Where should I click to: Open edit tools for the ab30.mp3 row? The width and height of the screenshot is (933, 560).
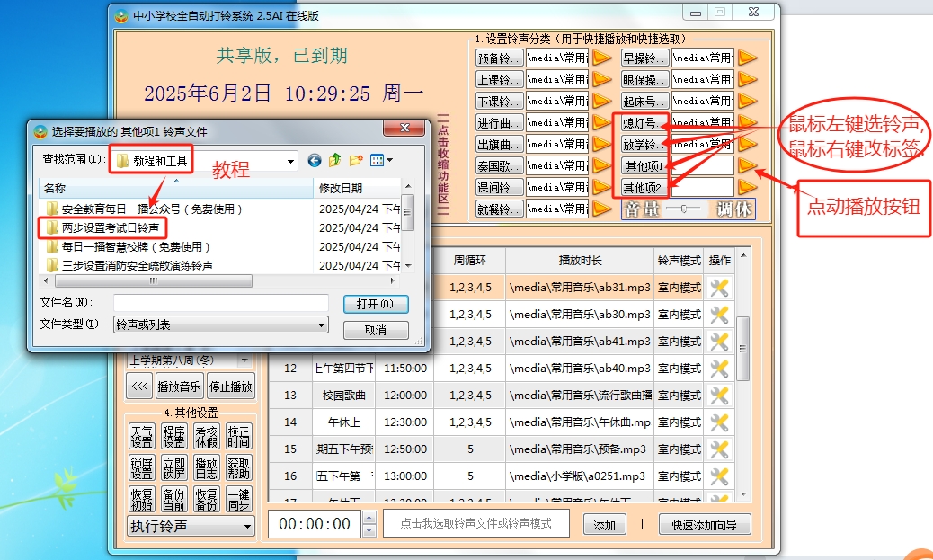click(719, 315)
